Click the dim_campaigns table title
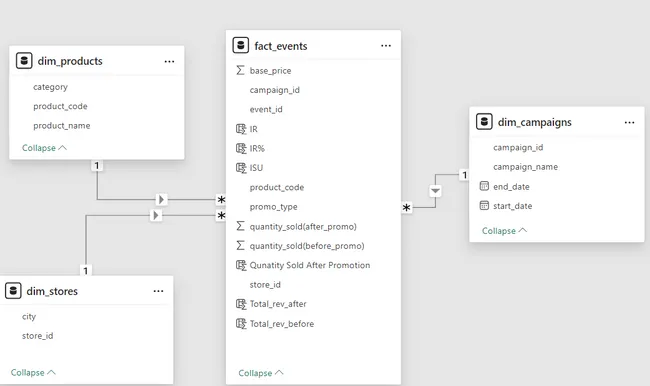The image size is (650, 386). pos(534,122)
